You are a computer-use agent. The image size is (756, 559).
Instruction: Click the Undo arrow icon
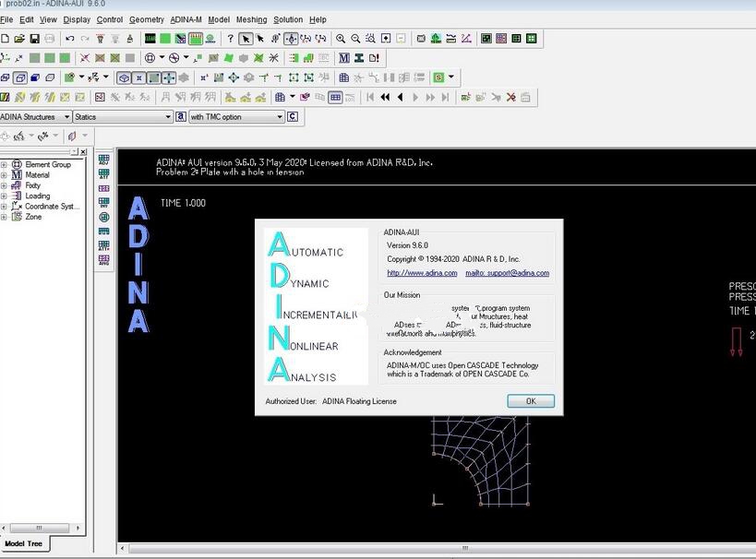point(70,39)
